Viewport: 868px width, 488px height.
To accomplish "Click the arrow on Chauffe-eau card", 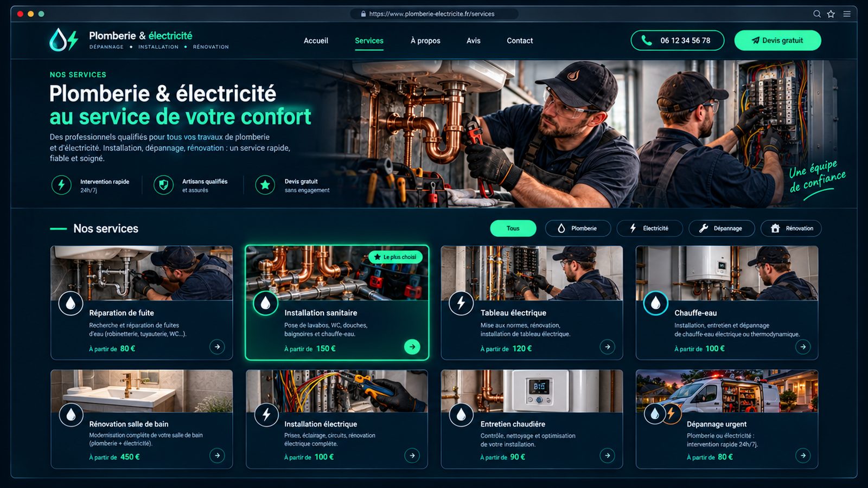I will point(803,346).
